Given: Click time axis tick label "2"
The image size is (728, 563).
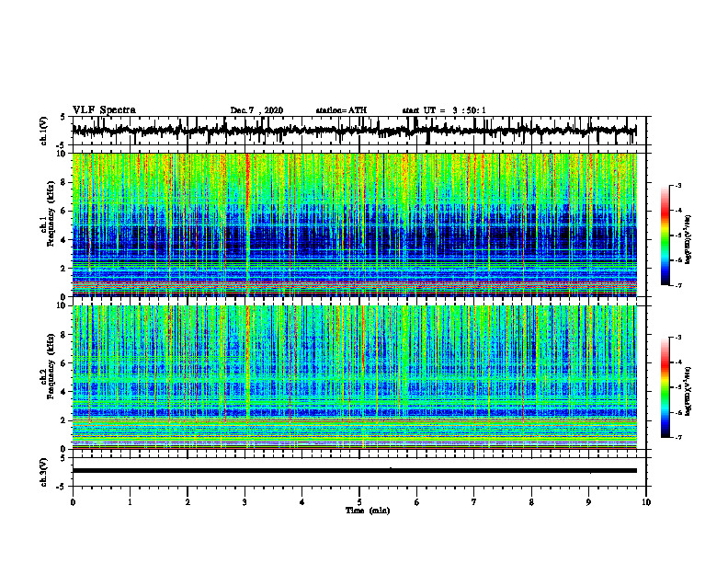Looking at the screenshot, I should point(188,502).
